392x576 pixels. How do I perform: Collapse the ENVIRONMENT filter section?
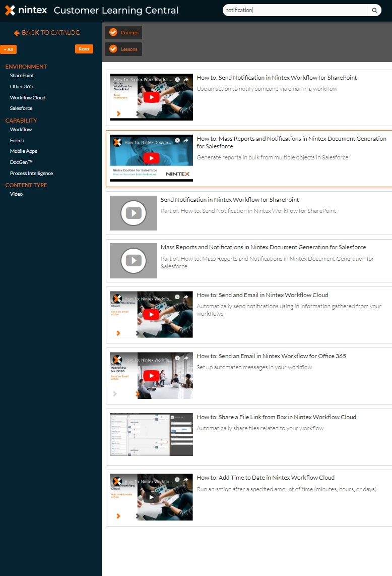point(26,67)
